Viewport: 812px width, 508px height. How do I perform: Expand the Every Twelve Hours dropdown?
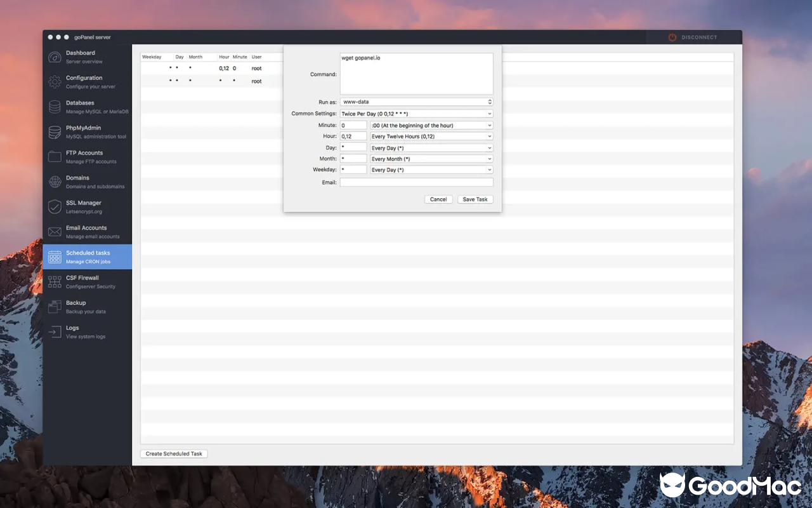pos(431,136)
